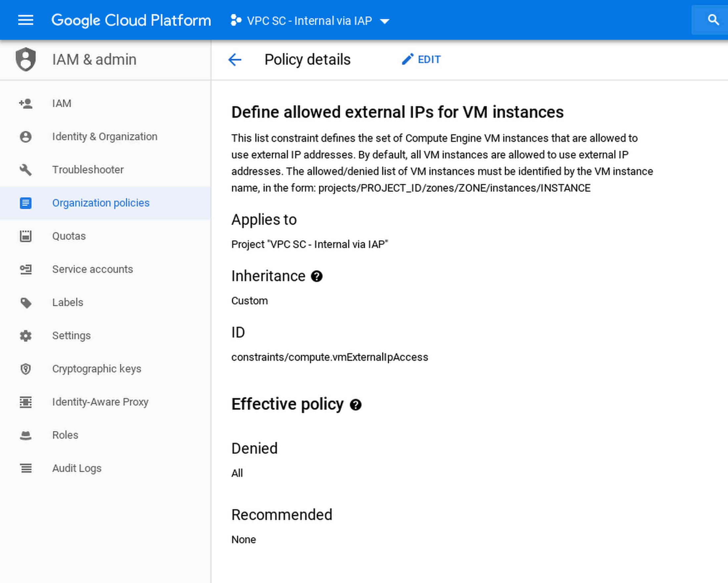Click the Custom inheritance value
Image resolution: width=728 pixels, height=583 pixels.
pos(250,301)
